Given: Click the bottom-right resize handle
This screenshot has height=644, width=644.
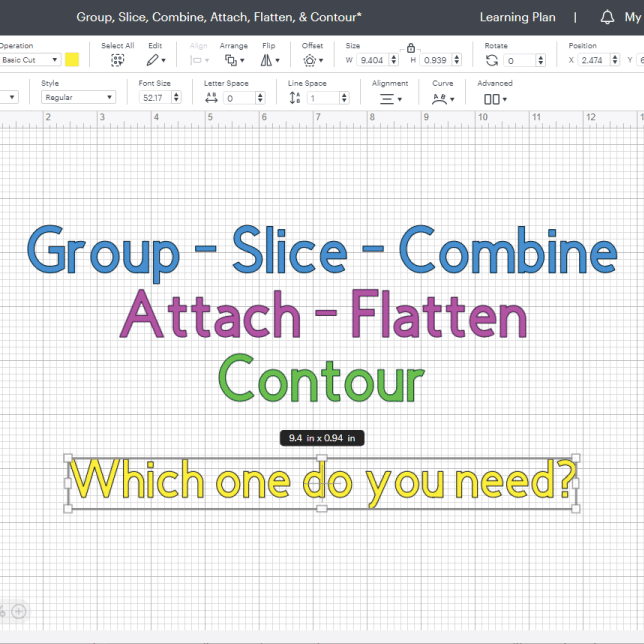Looking at the screenshot, I should (576, 508).
